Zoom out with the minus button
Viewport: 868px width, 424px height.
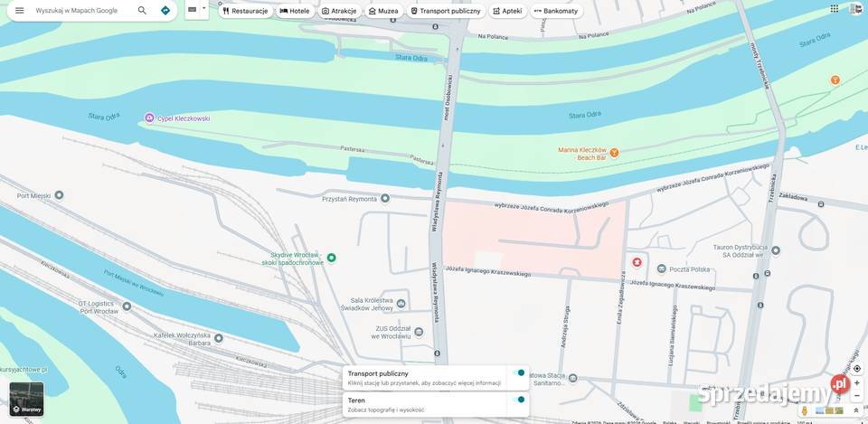coord(857,396)
